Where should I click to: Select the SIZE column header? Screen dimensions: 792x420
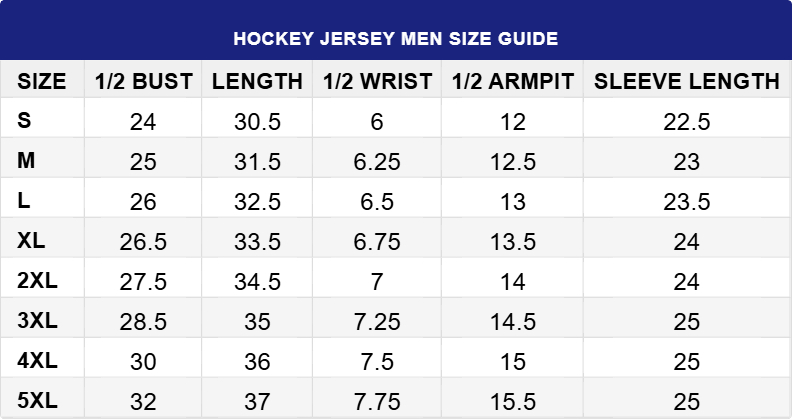(43, 82)
